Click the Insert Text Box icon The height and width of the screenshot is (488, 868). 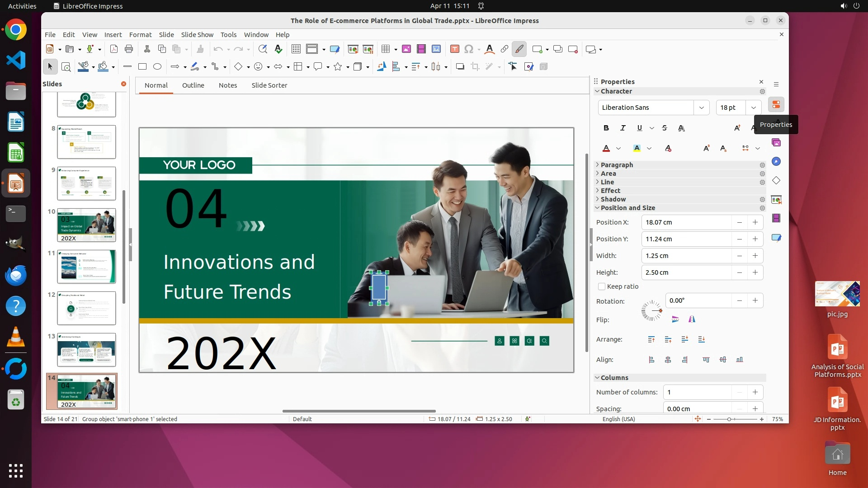click(x=455, y=49)
